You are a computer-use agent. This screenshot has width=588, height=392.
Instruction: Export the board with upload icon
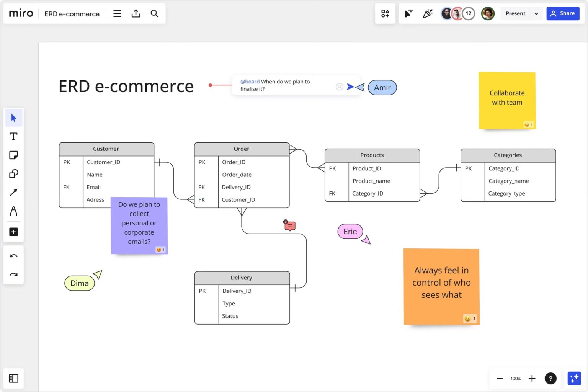136,14
